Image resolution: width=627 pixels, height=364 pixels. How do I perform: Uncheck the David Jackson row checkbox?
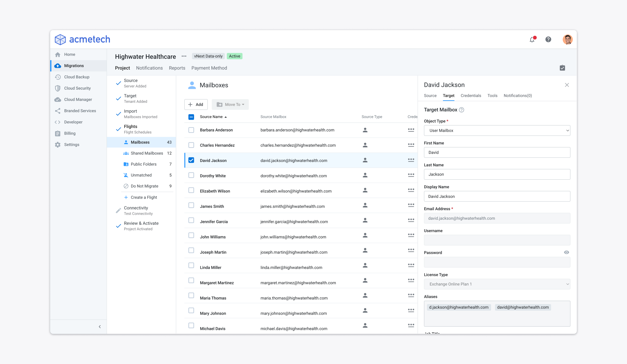pos(191,160)
